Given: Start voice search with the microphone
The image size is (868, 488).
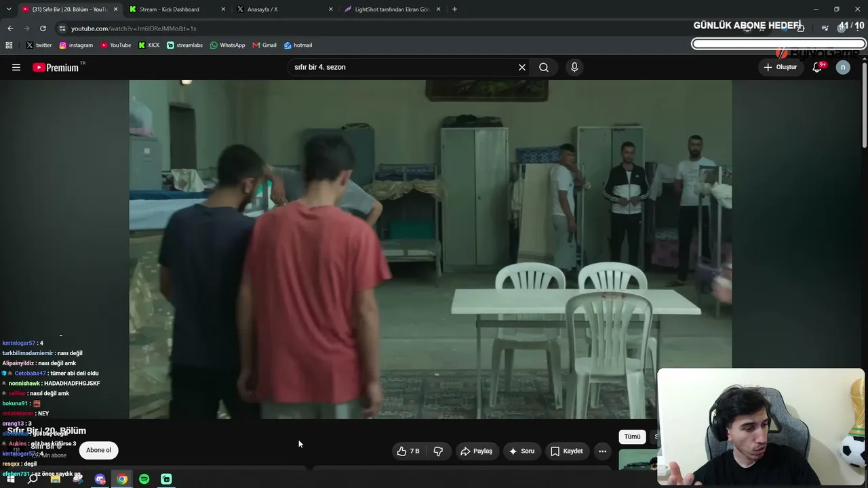Looking at the screenshot, I should [x=574, y=67].
